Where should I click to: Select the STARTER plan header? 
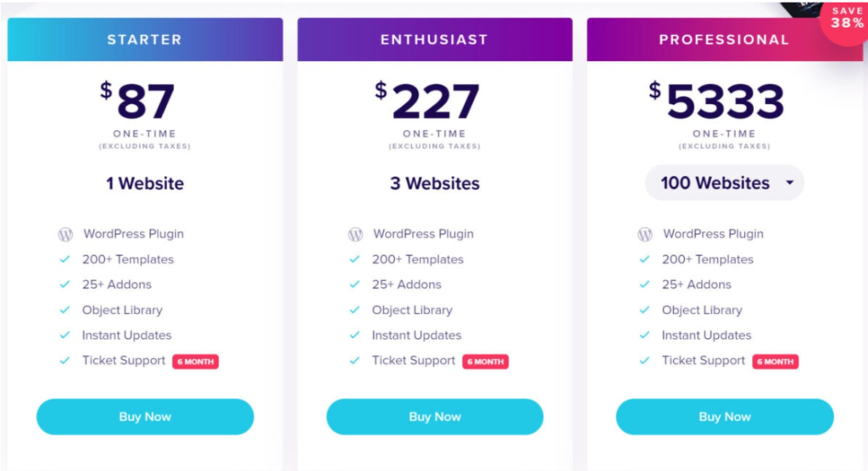pyautogui.click(x=145, y=39)
